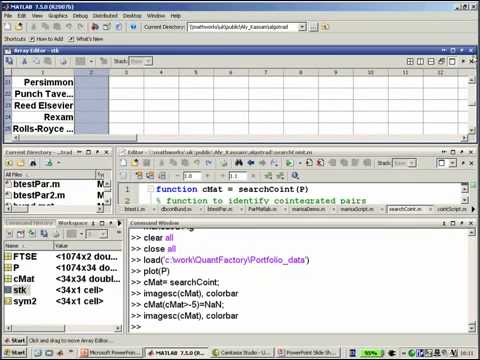Switch to the Workspace tab
The image size is (480, 360).
point(72,223)
